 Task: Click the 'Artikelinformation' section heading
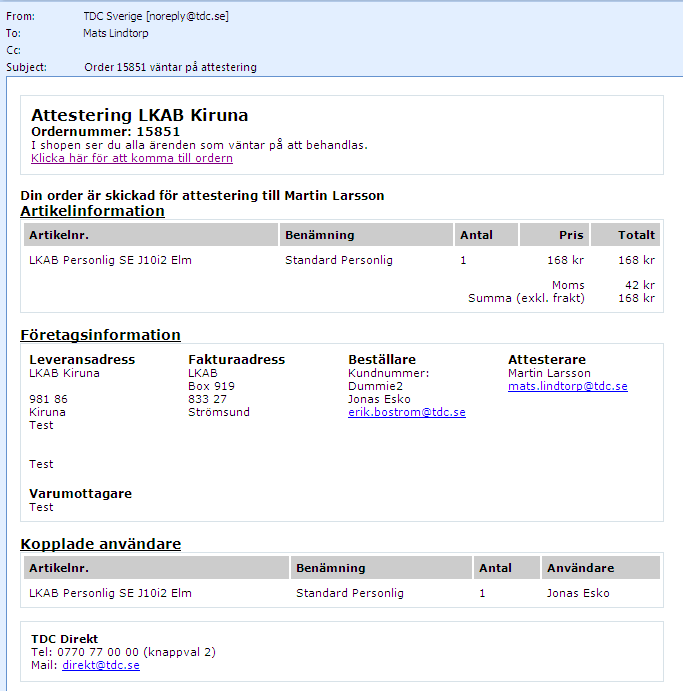pyautogui.click(x=92, y=211)
